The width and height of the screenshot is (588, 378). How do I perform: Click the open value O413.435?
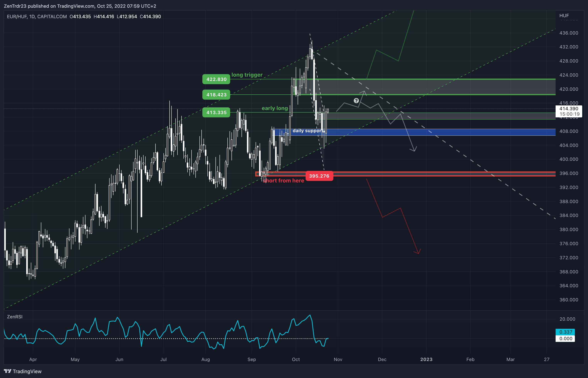coord(80,16)
